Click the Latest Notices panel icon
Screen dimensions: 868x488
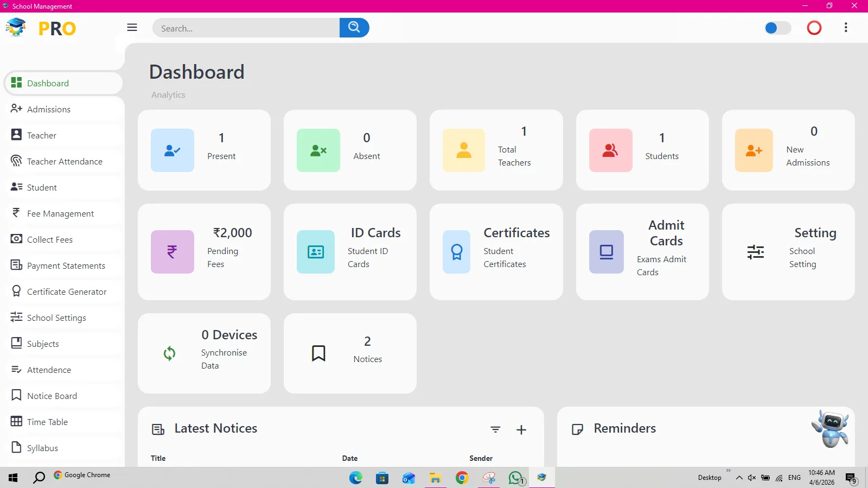click(x=158, y=429)
